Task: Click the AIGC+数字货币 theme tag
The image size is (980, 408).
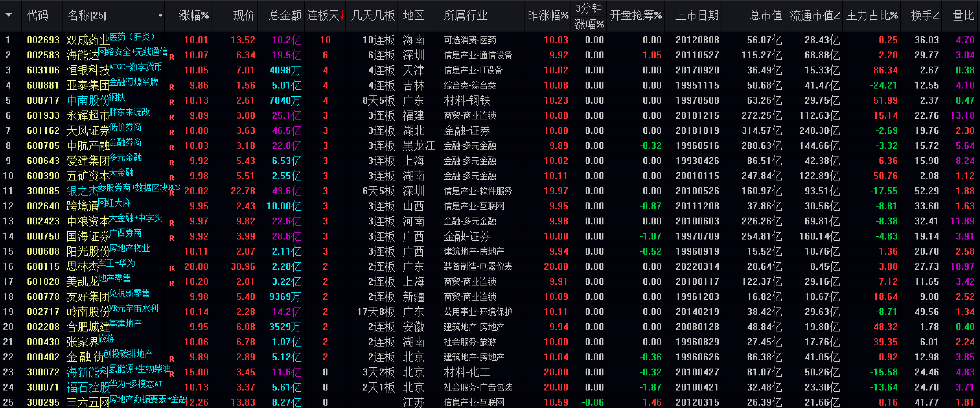Action: [x=136, y=67]
